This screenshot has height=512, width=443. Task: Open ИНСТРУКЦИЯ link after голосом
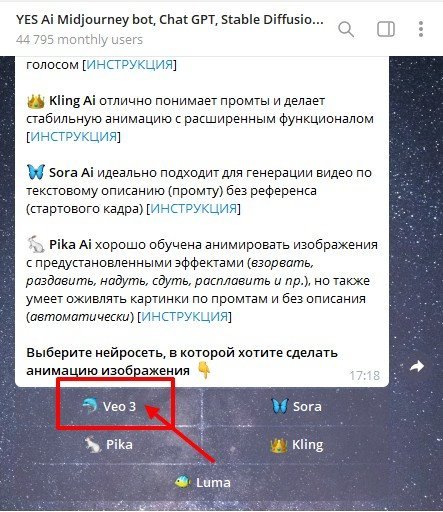click(x=130, y=64)
